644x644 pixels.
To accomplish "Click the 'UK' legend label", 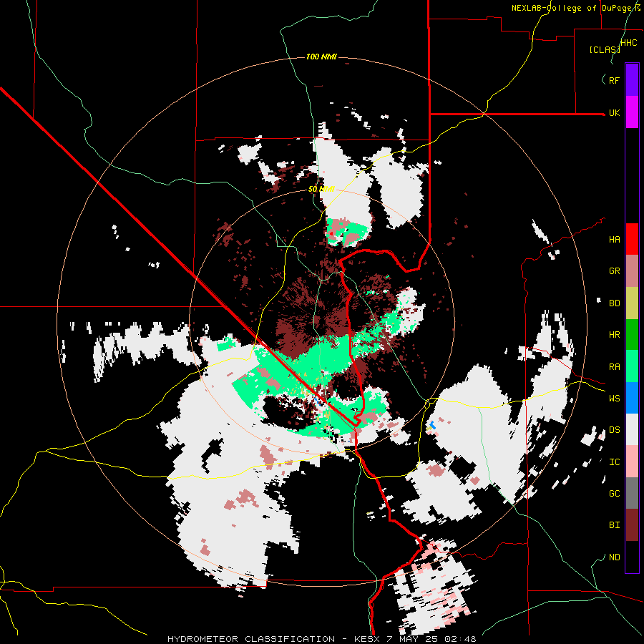I will point(614,112).
